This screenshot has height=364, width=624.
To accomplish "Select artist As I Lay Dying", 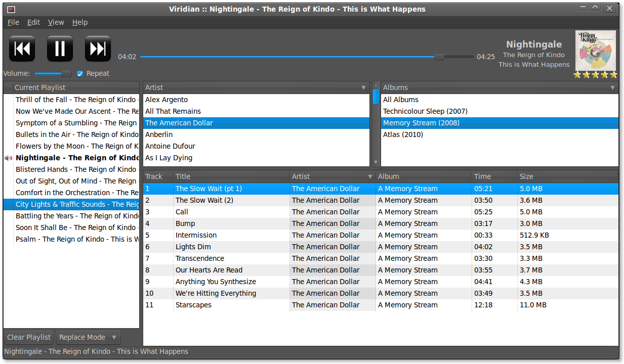I will 256,158.
